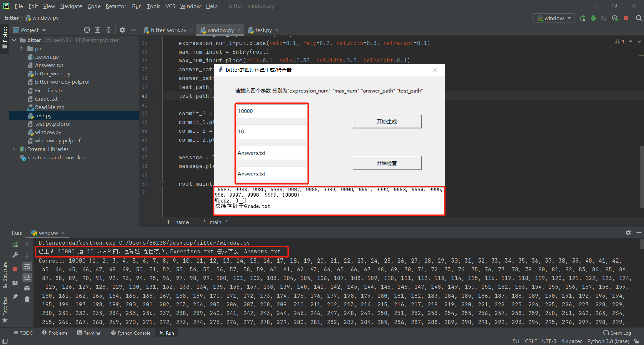
Task: Open the VCS menu
Action: (170, 6)
